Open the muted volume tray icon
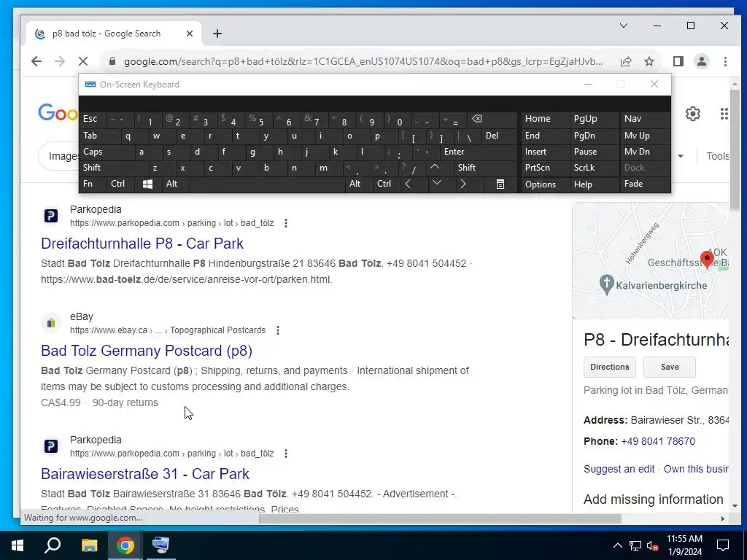The height and width of the screenshot is (560, 747). point(652,545)
